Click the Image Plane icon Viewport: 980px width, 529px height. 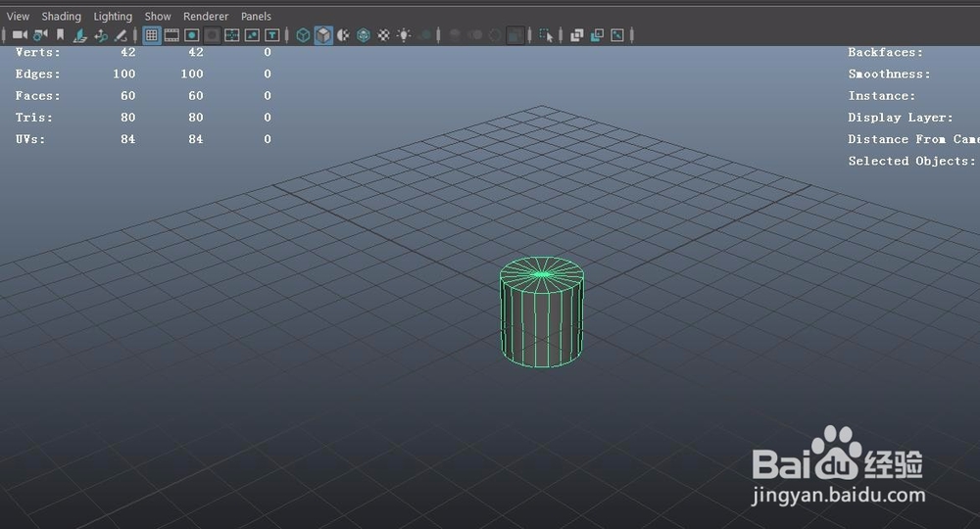(x=80, y=35)
